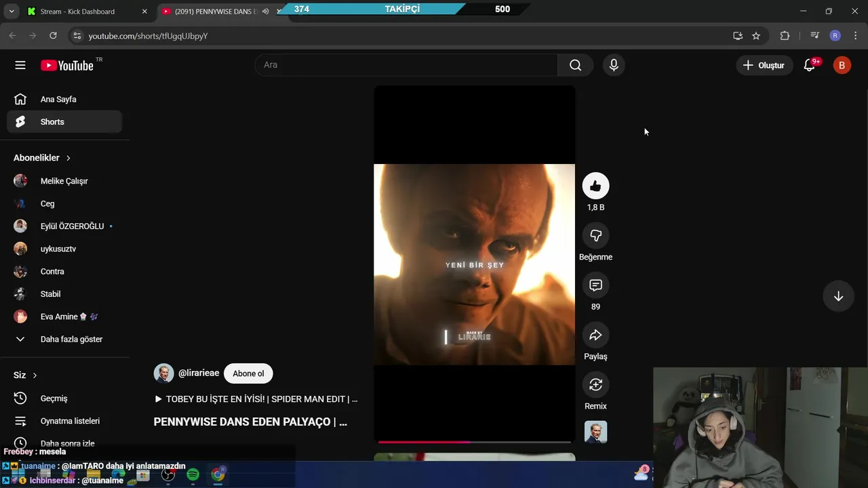
Task: View site information icon beside URL
Action: point(77,36)
